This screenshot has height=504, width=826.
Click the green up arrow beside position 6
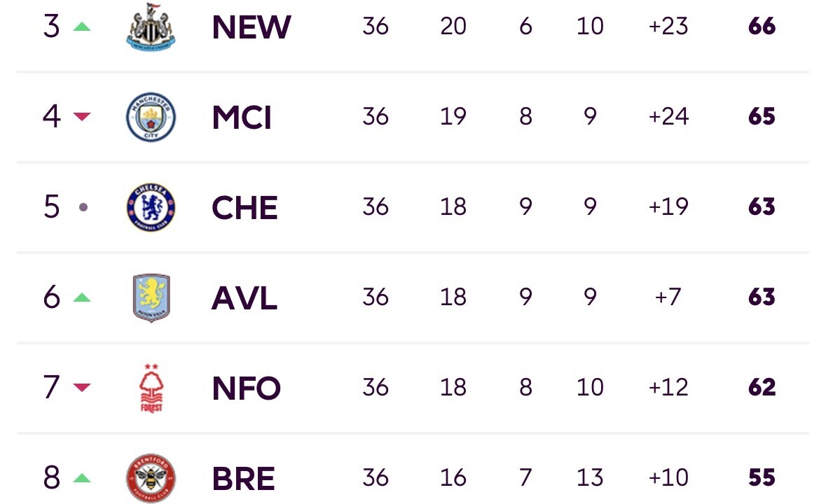[82, 297]
